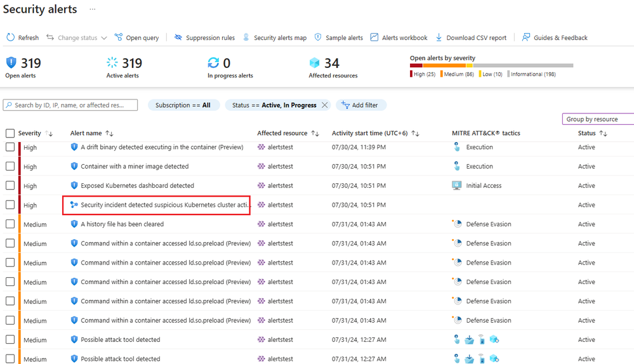Image resolution: width=634 pixels, height=364 pixels.
Task: Click the Suppression rules eye icon
Action: point(178,37)
